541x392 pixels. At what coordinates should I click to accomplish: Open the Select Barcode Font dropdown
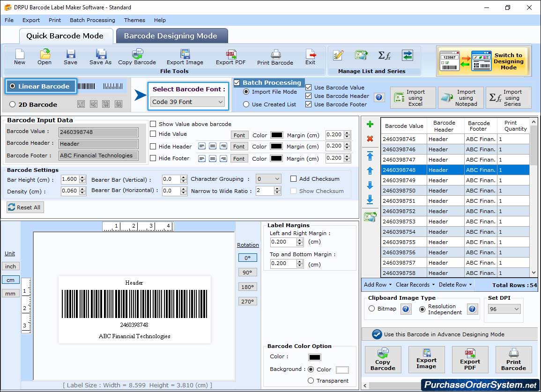(x=188, y=102)
